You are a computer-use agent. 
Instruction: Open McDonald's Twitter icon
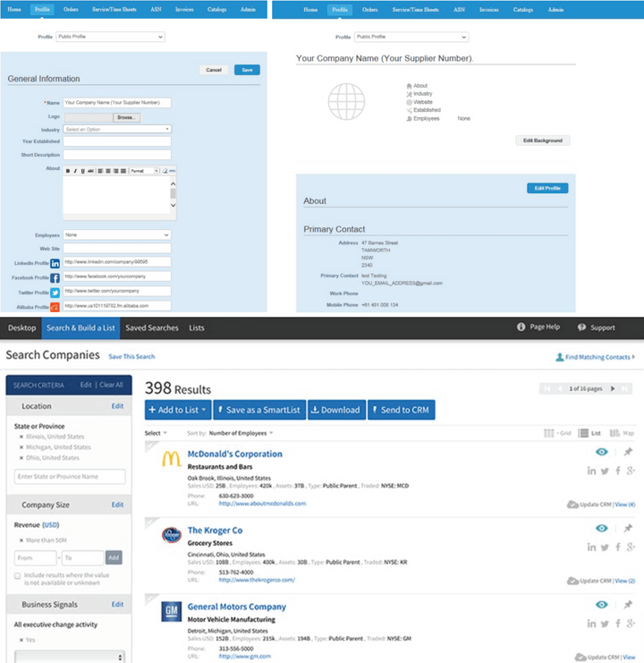(606, 471)
